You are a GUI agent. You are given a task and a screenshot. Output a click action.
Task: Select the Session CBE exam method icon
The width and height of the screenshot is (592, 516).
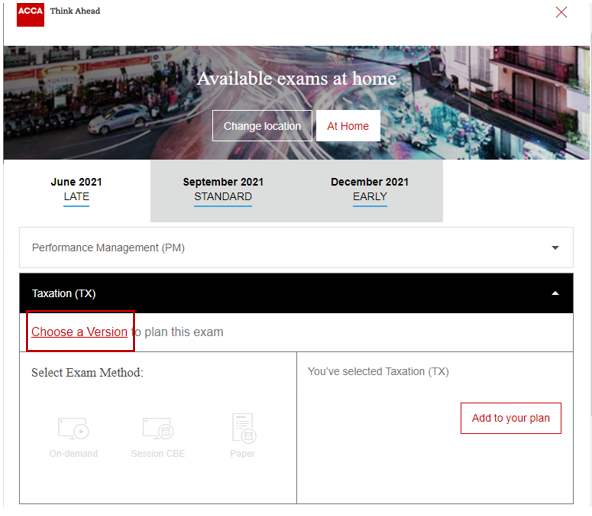(x=158, y=428)
